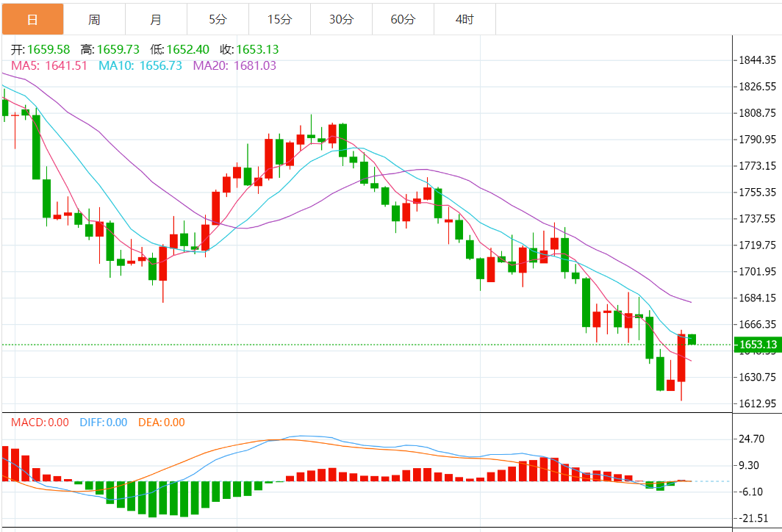Switch to the 周 weekly tab
The width and height of the screenshot is (782, 532).
(94, 19)
